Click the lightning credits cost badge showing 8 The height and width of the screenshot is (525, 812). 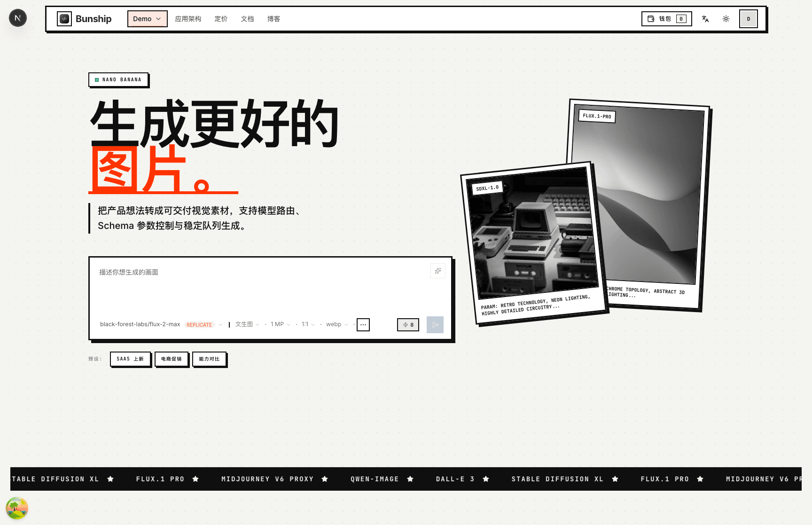point(408,325)
